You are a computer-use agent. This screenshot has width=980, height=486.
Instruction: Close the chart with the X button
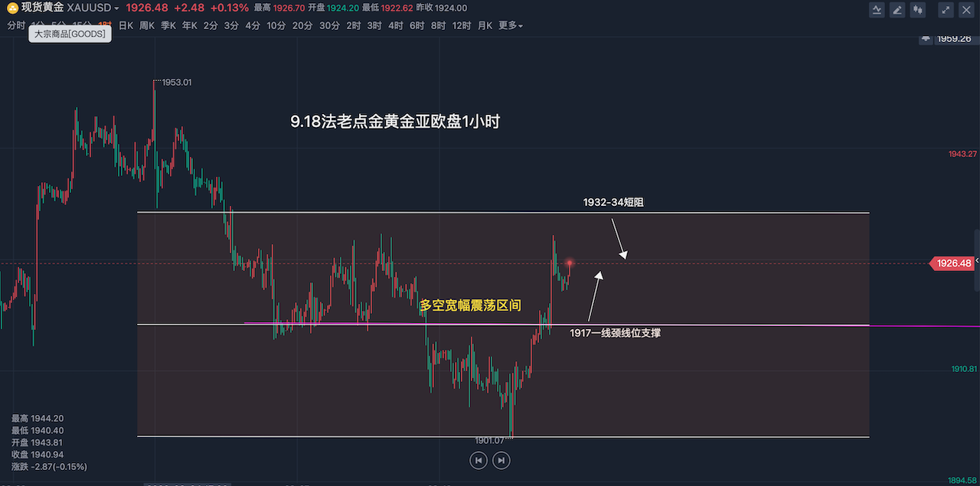(x=966, y=10)
